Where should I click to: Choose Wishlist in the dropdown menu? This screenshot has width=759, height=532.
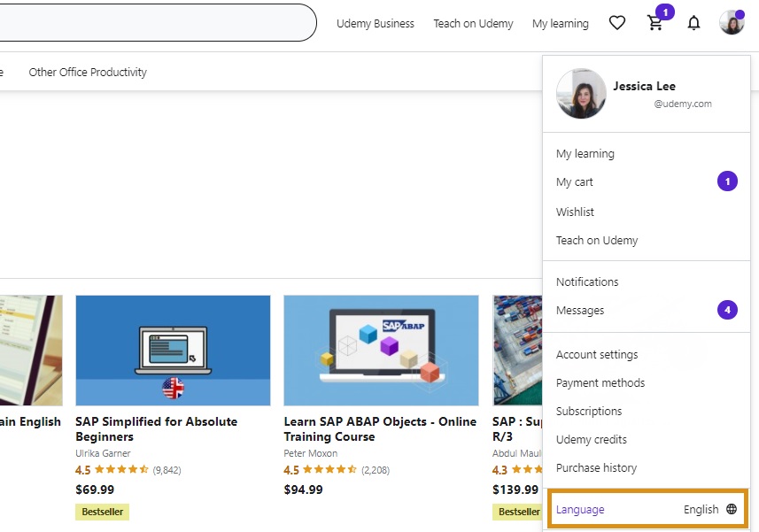point(575,212)
